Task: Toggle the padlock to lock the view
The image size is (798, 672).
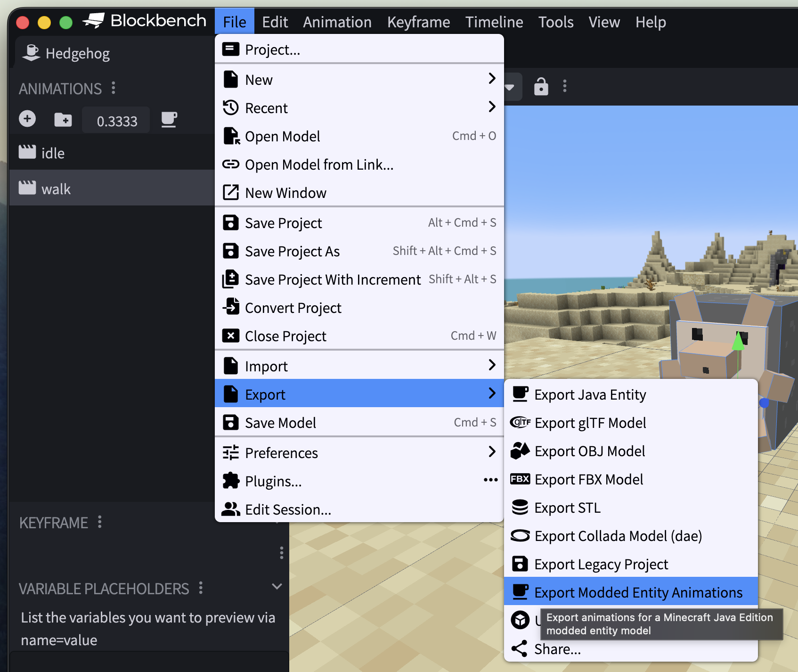Action: 541,87
